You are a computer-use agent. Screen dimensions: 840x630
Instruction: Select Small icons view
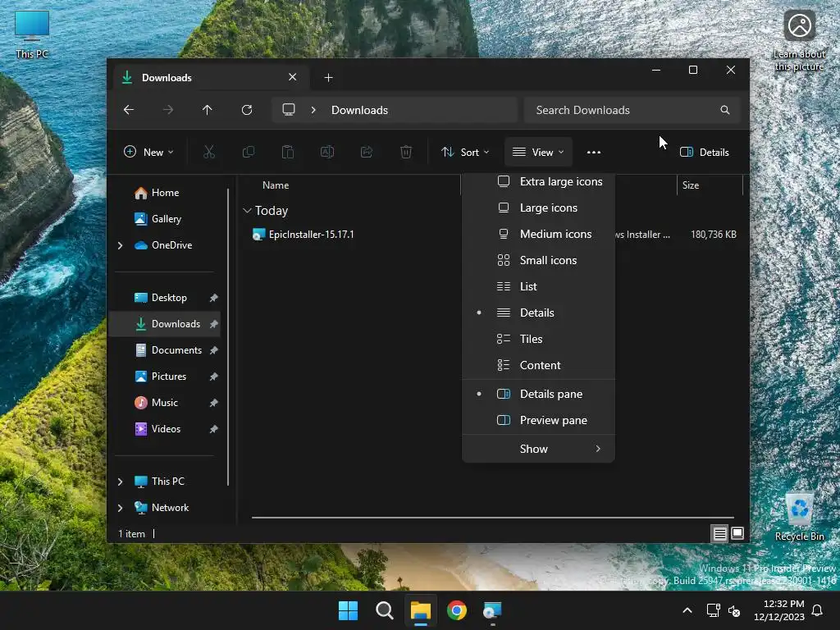[x=538, y=260]
